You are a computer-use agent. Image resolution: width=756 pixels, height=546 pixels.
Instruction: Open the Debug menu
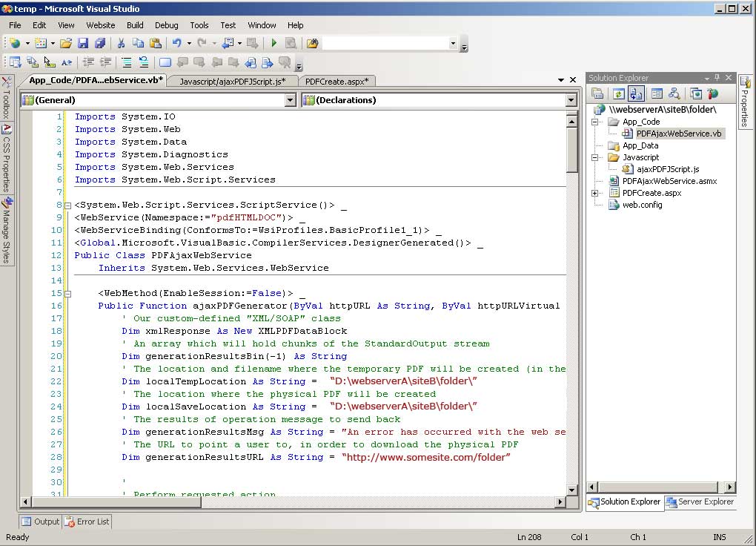(x=166, y=25)
